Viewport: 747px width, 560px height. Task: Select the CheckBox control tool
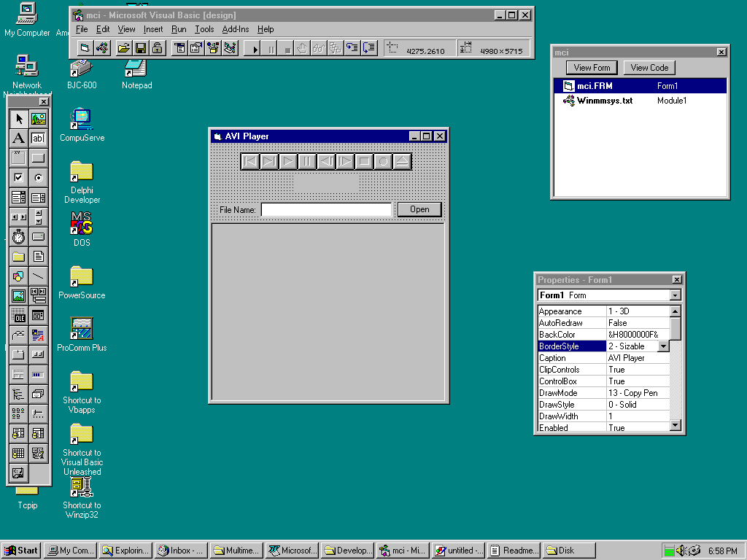[x=19, y=178]
